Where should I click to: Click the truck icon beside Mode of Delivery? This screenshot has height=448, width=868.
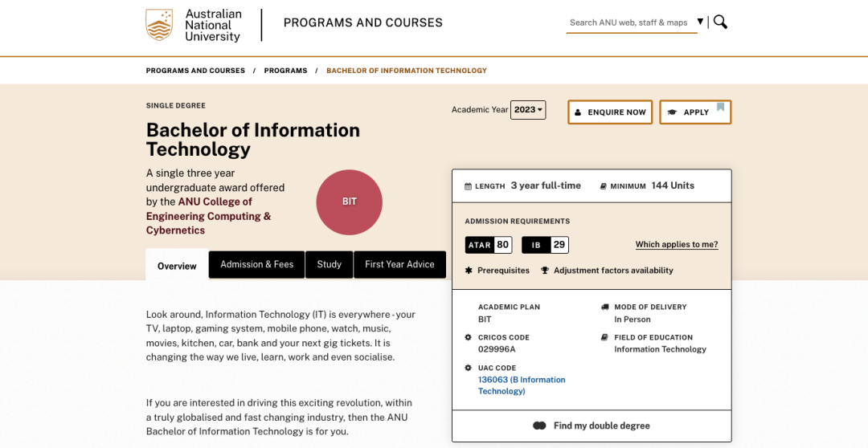[604, 307]
